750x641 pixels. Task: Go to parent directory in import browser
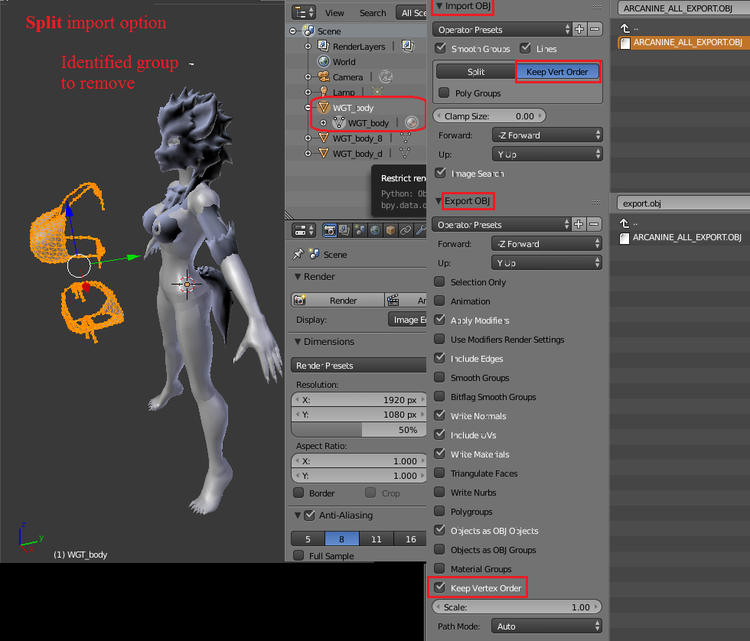625,28
